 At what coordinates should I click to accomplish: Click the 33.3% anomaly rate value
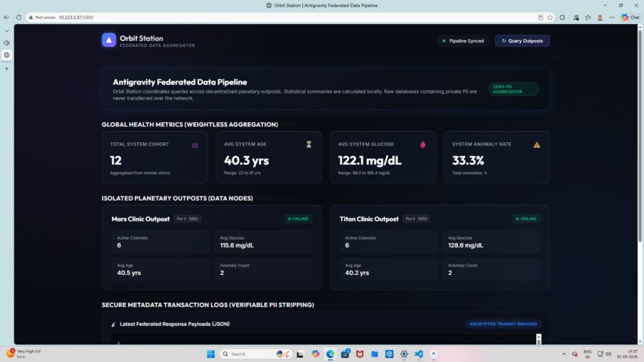pos(467,161)
